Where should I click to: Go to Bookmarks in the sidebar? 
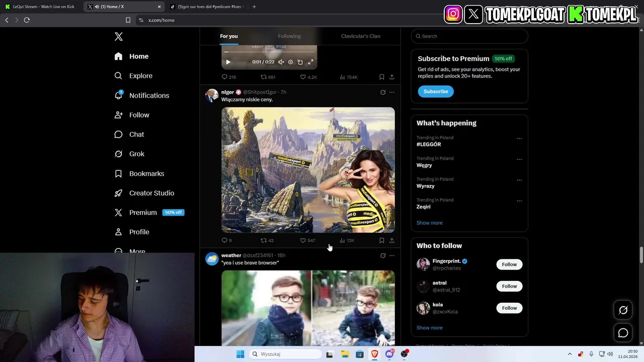tap(139, 173)
